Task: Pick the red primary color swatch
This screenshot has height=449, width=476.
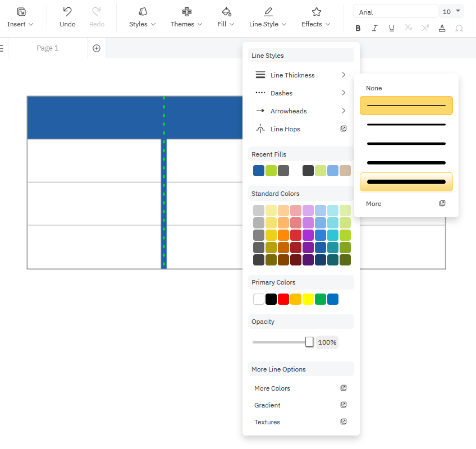Action: click(283, 299)
